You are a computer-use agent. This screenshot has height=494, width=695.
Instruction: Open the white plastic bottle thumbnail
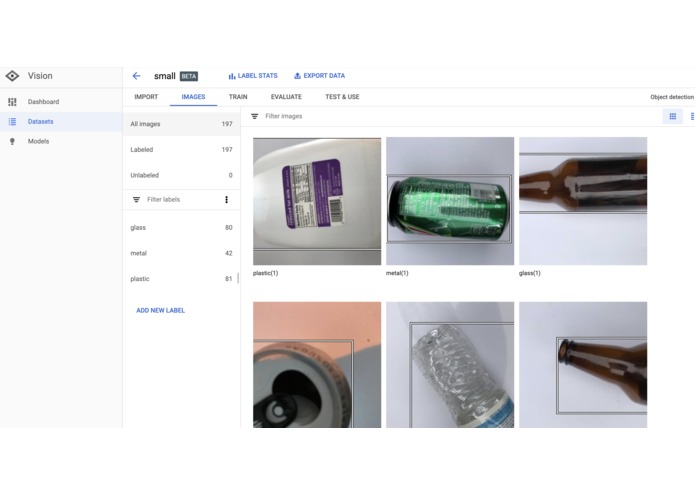(x=317, y=201)
